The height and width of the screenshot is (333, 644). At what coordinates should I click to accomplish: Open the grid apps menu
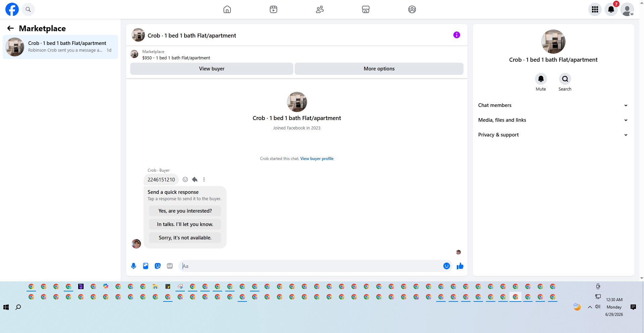[595, 9]
